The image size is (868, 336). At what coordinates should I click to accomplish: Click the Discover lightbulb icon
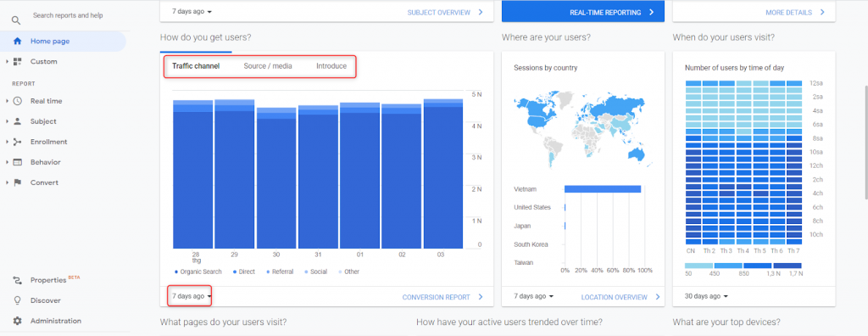(17, 300)
